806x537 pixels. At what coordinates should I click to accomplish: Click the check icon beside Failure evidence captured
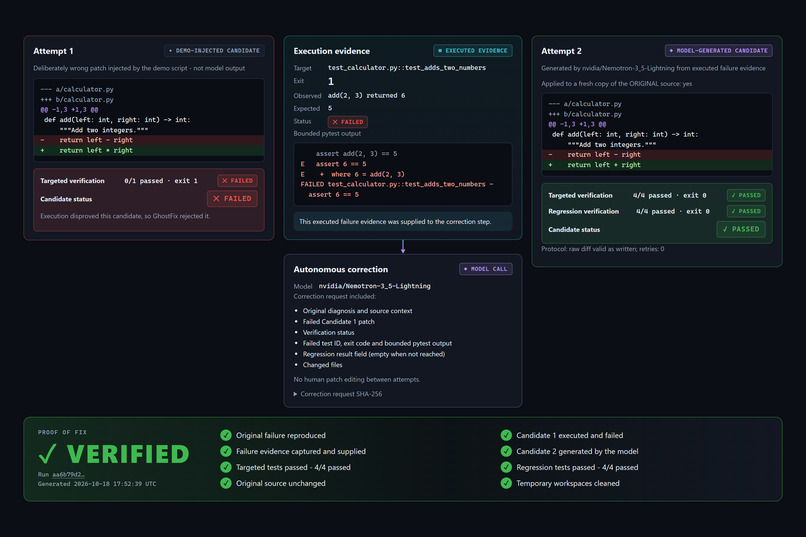pos(226,451)
